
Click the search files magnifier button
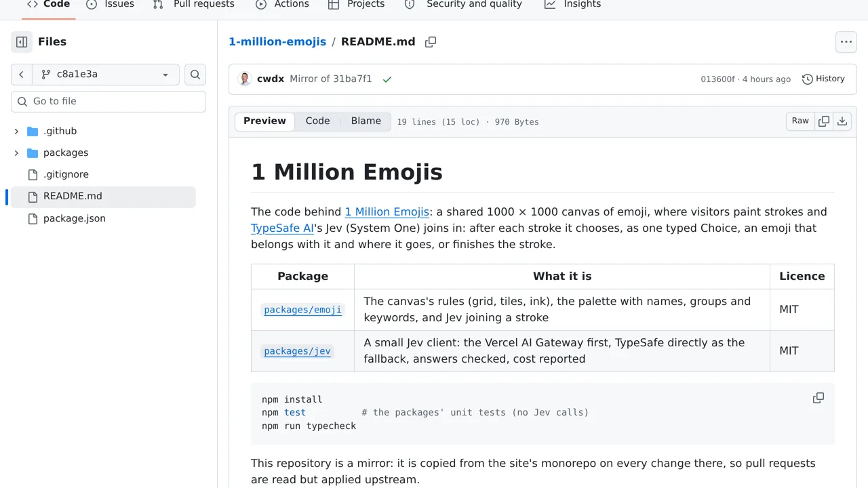pos(195,75)
